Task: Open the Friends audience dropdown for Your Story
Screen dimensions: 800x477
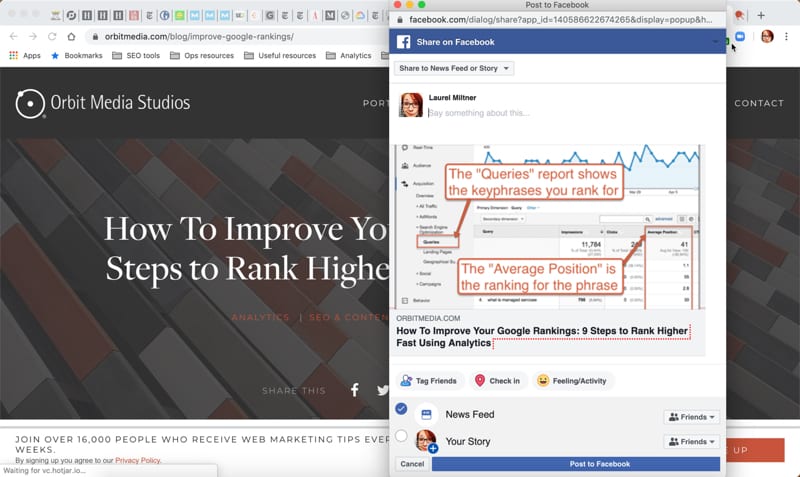Action: (x=691, y=441)
